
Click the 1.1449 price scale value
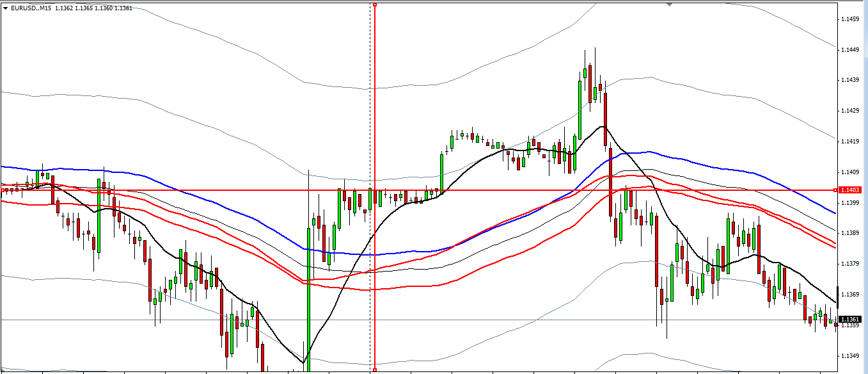point(851,50)
